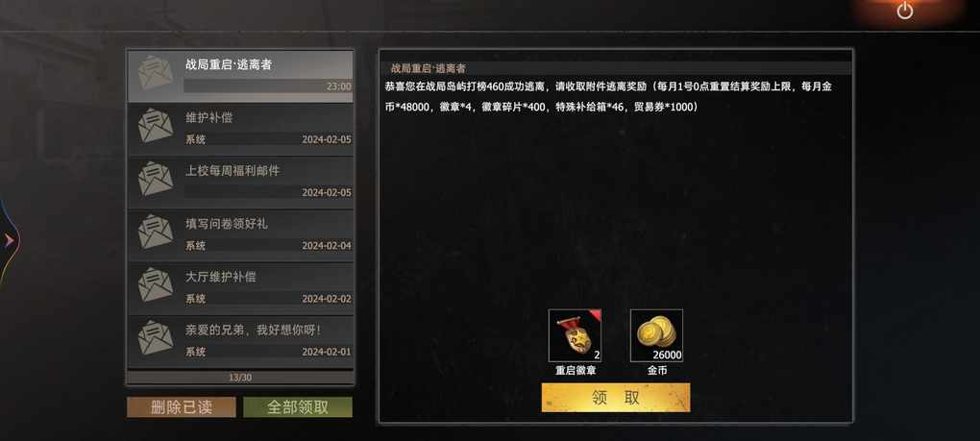Screen dimensions: 980x441
Task: Click the envelope icon for 上校每周福利邮件
Action: click(x=155, y=178)
